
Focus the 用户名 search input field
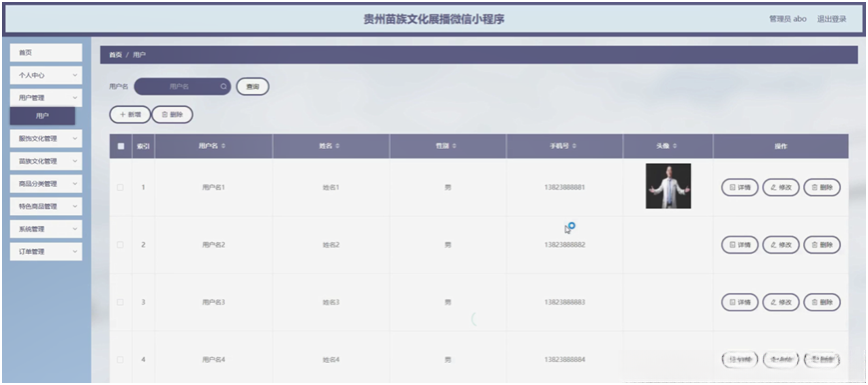182,86
